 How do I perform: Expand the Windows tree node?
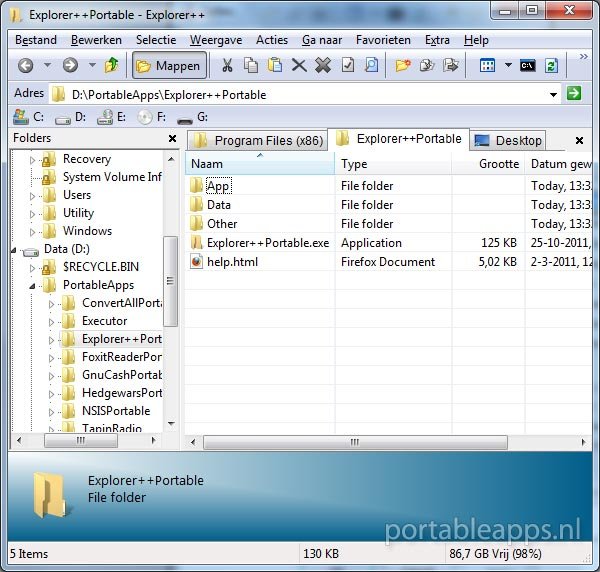point(33,232)
